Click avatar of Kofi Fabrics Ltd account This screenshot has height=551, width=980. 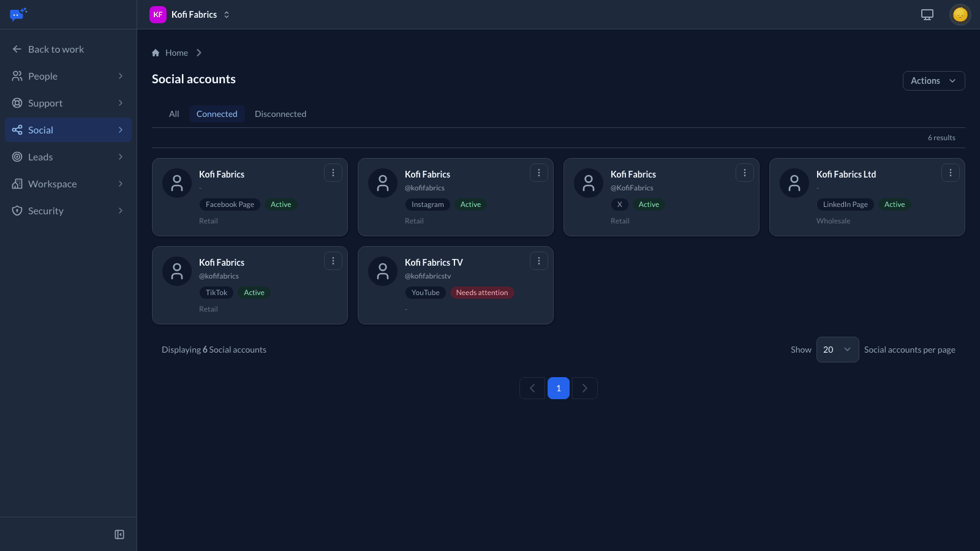point(794,183)
